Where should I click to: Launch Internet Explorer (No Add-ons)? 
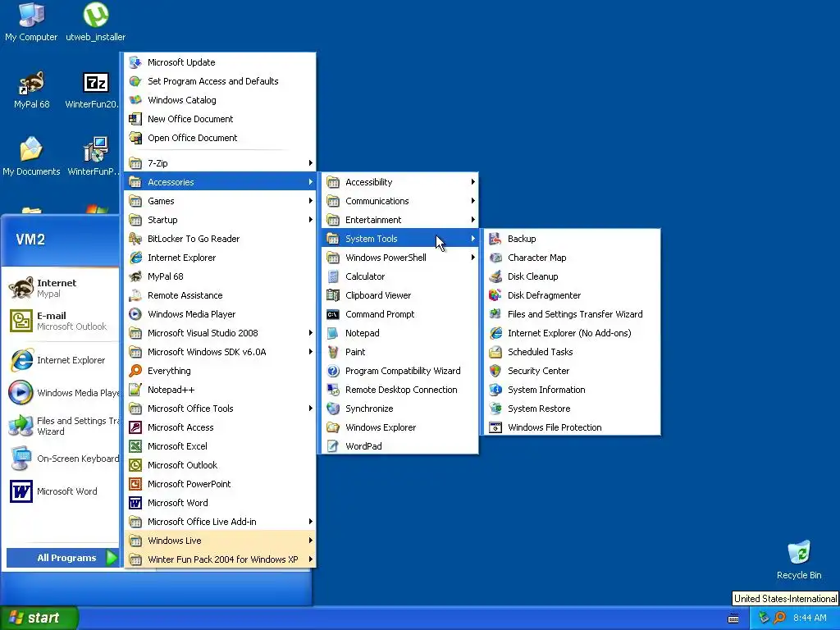tap(571, 333)
